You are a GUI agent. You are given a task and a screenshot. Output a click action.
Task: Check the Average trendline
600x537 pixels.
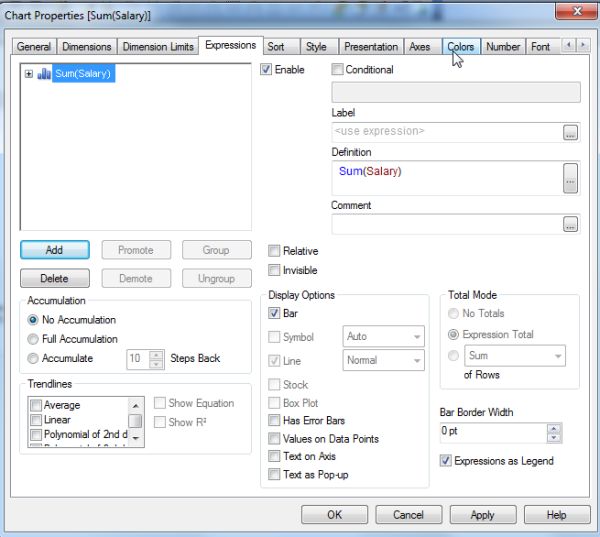36,405
